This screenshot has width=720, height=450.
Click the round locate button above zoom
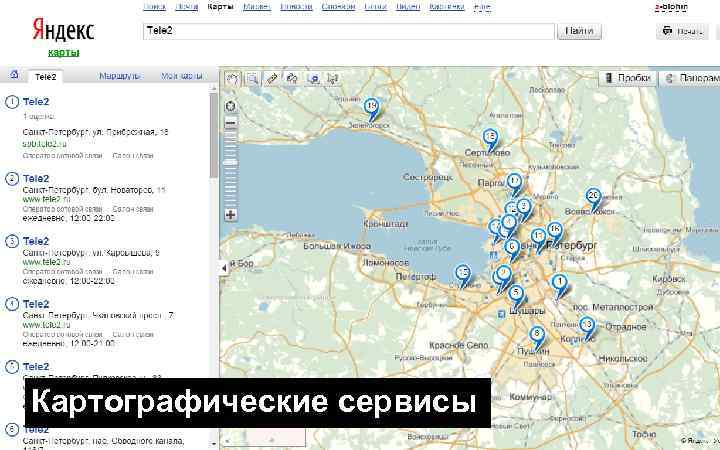[231, 106]
